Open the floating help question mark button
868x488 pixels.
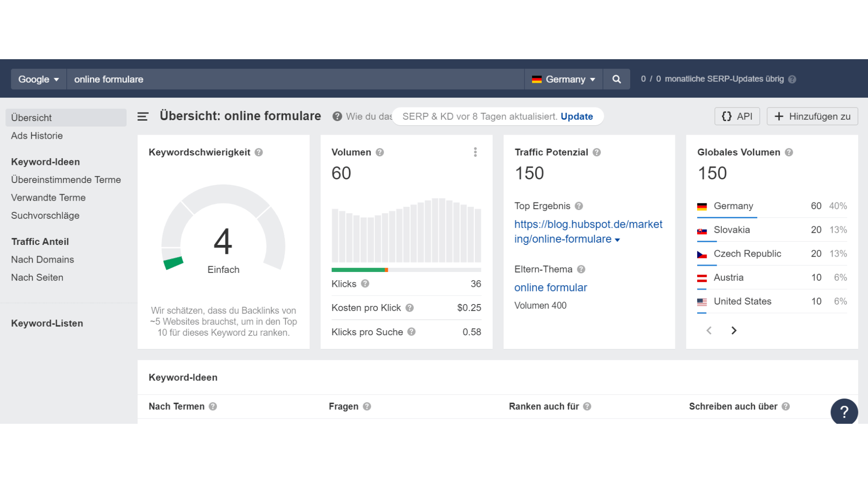coord(844,412)
